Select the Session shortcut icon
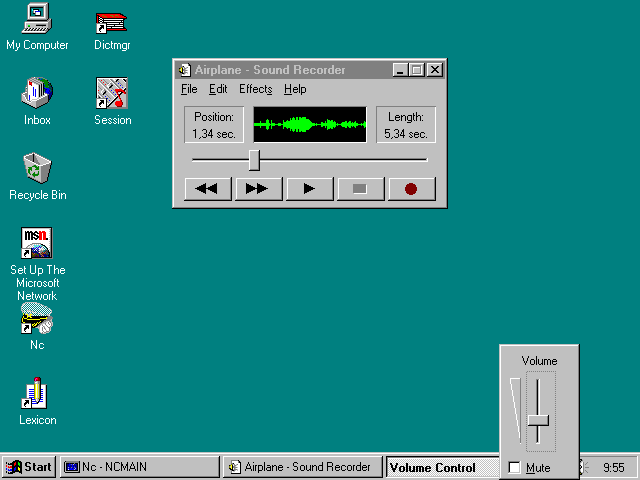 tap(111, 94)
